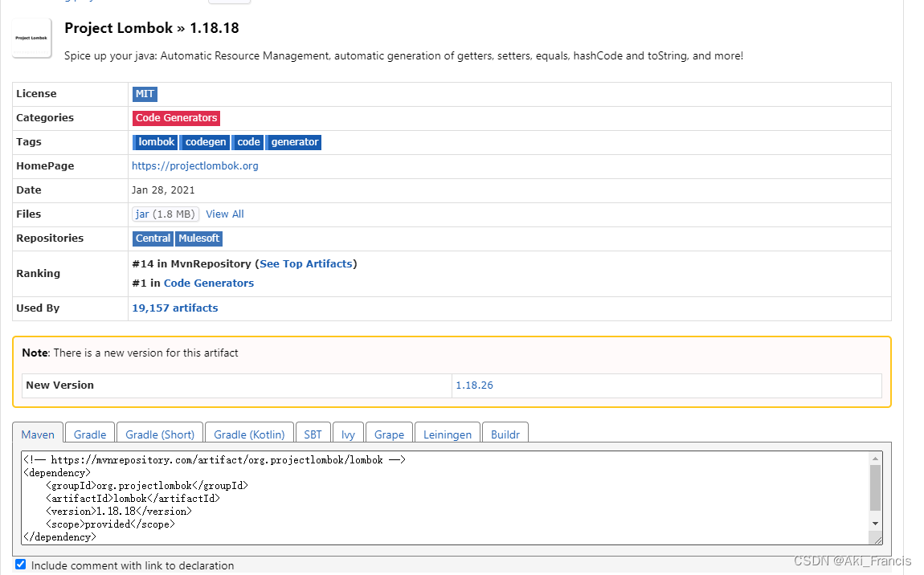
Task: Click the Mulesoft repository badge
Action: pos(198,239)
